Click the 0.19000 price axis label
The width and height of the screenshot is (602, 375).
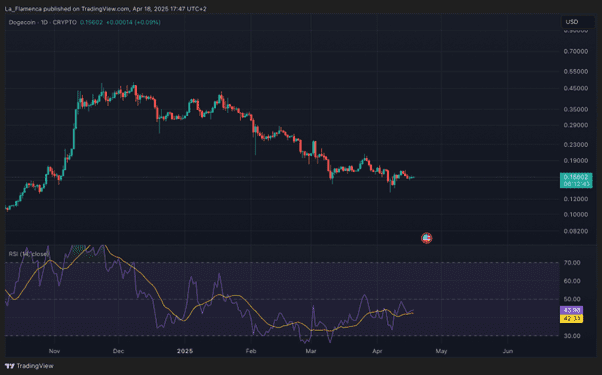(576, 161)
